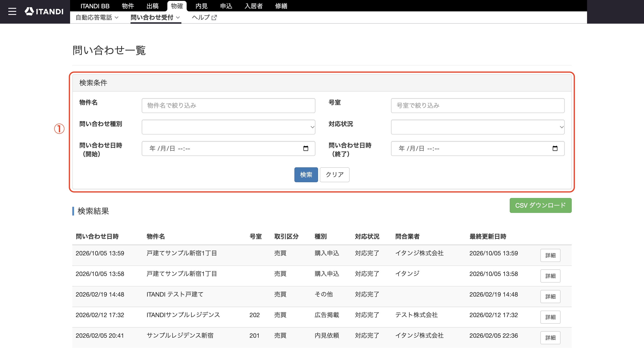Open the start date calendar picker icon
Viewport: 644px width, 350px height.
pyautogui.click(x=306, y=148)
